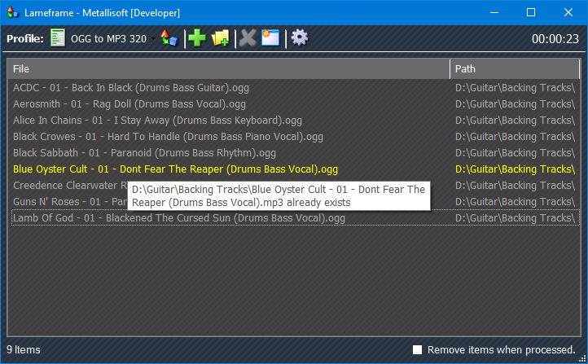
Task: Click the window icon with orange star
Action: pyautogui.click(x=270, y=38)
